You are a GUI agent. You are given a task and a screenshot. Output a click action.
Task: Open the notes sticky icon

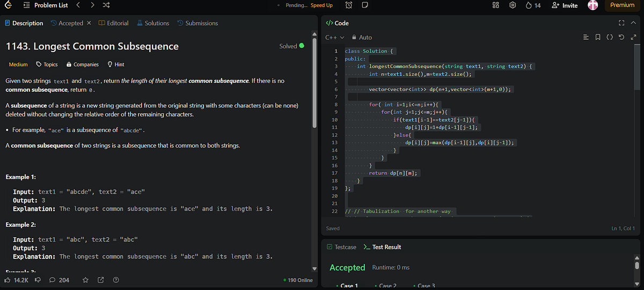364,5
